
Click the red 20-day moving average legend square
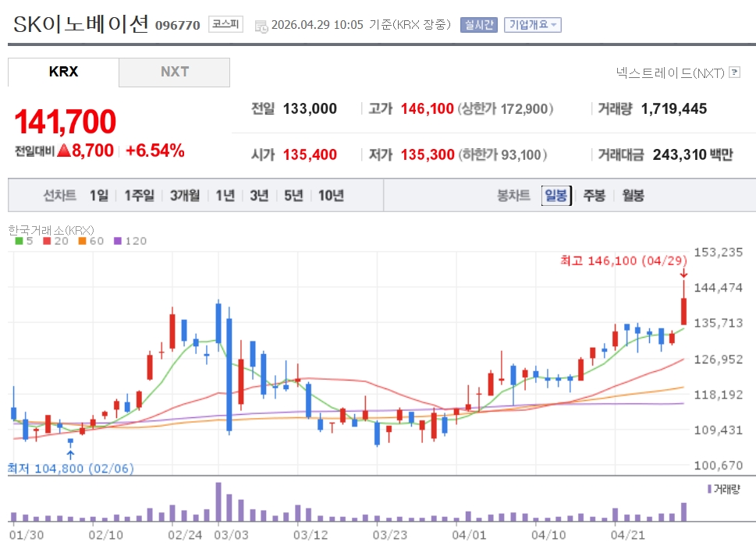pos(47,241)
